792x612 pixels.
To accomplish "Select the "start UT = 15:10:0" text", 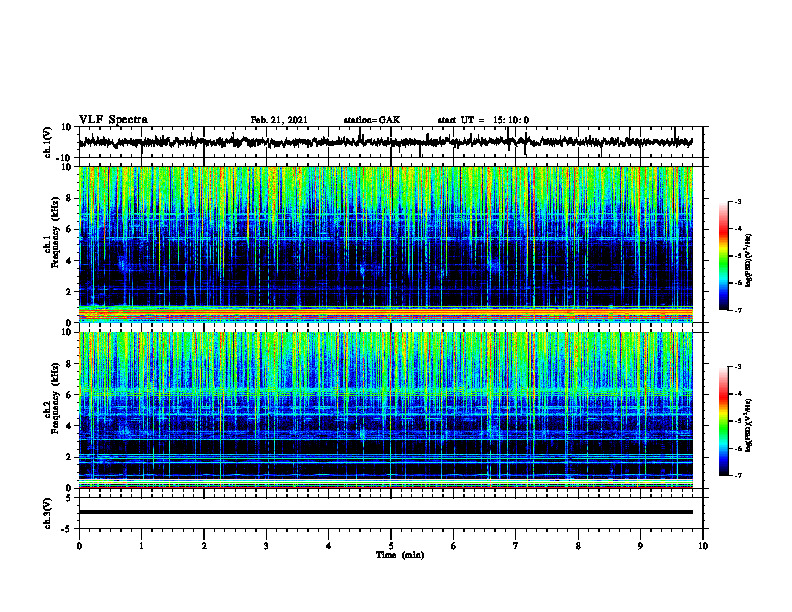I will click(x=483, y=120).
